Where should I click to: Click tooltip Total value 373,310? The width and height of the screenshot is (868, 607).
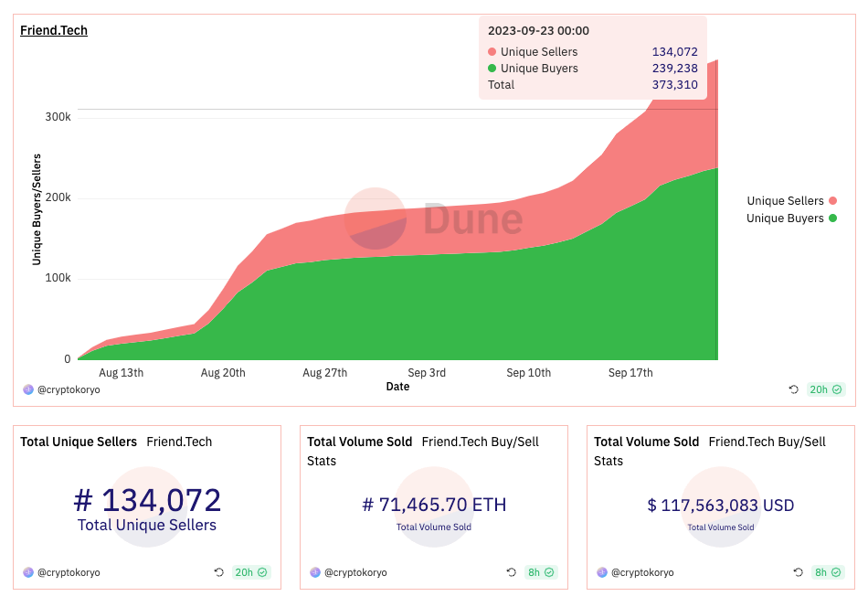coord(675,85)
